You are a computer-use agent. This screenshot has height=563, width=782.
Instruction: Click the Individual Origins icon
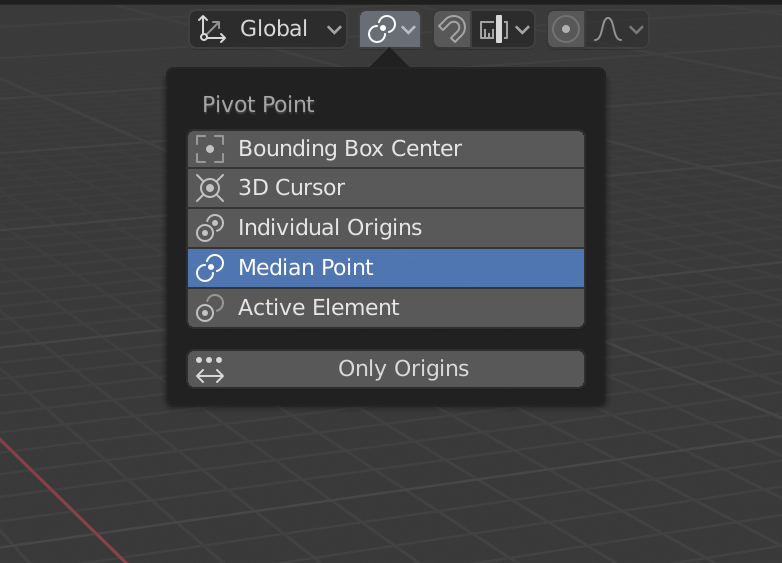pos(210,228)
